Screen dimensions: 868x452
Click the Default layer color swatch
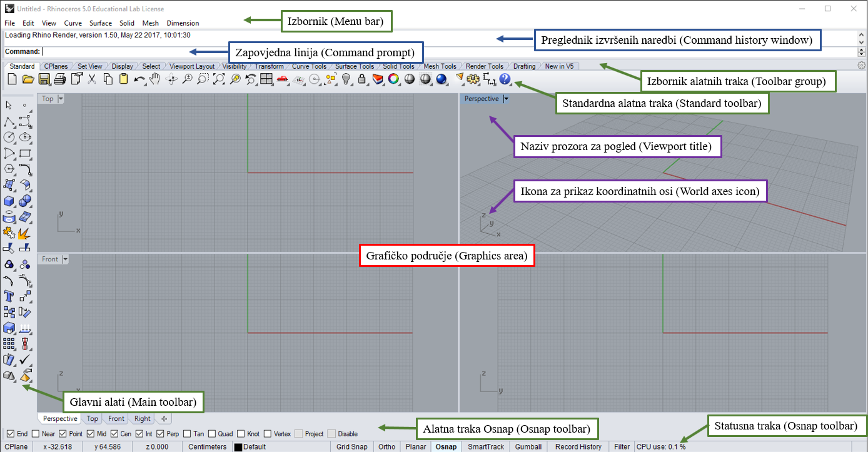(238, 447)
